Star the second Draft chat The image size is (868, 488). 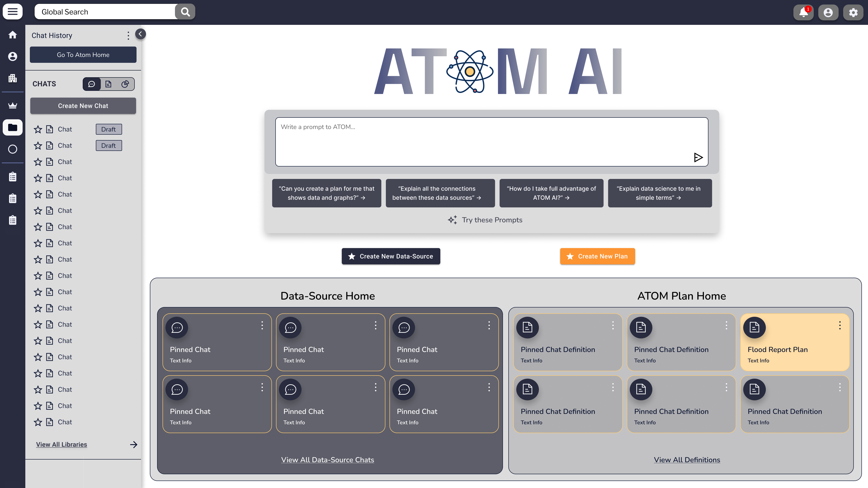(38, 145)
